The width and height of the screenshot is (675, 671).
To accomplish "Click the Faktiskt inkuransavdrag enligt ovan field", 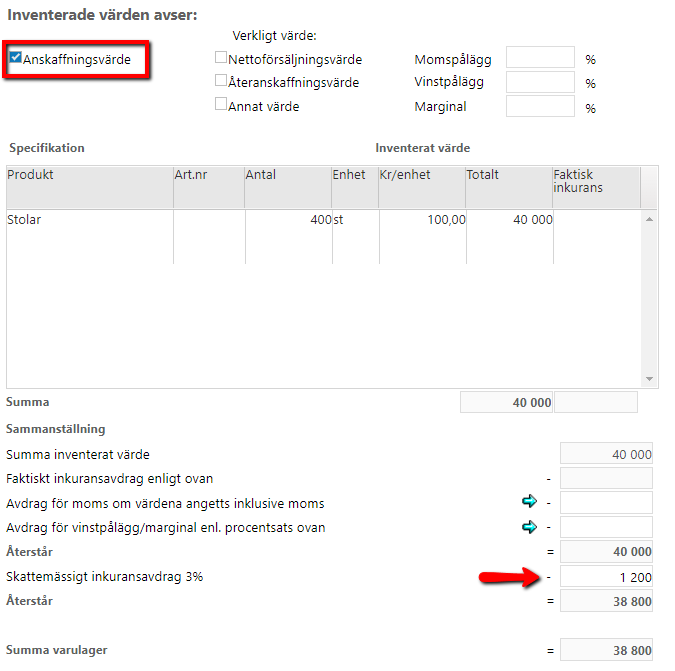I will coord(606,478).
